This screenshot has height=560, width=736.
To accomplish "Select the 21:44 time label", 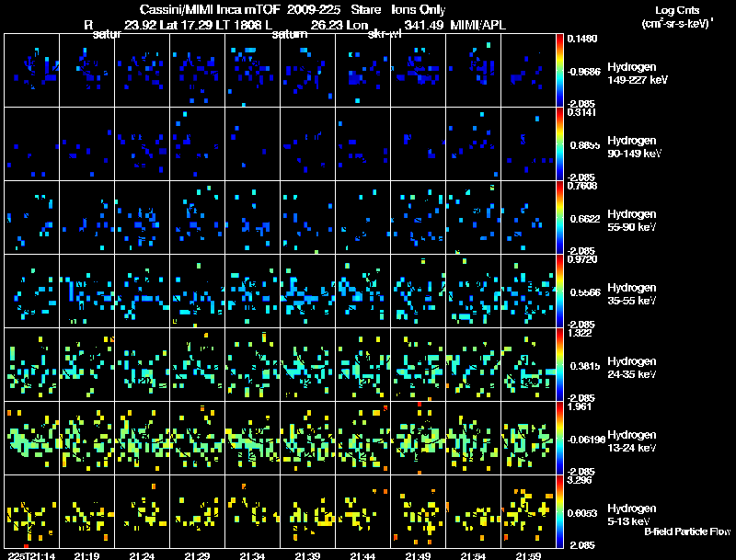I will pos(362,555).
